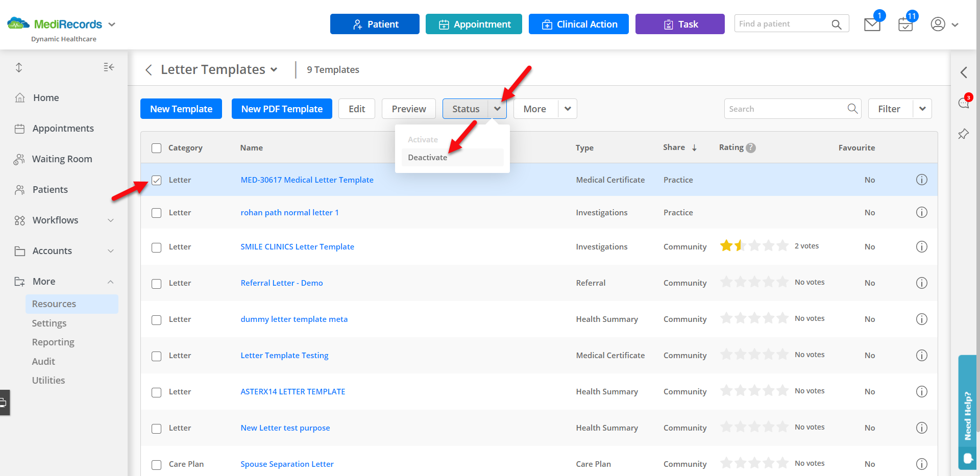980x476 pixels.
Task: Toggle the select-all checkbox in header
Action: 157,148
